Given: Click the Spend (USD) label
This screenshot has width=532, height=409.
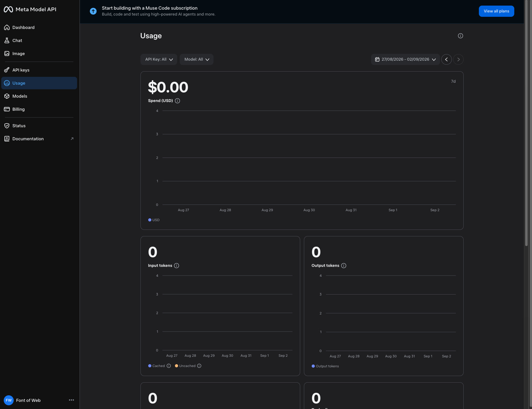Looking at the screenshot, I should [x=160, y=101].
